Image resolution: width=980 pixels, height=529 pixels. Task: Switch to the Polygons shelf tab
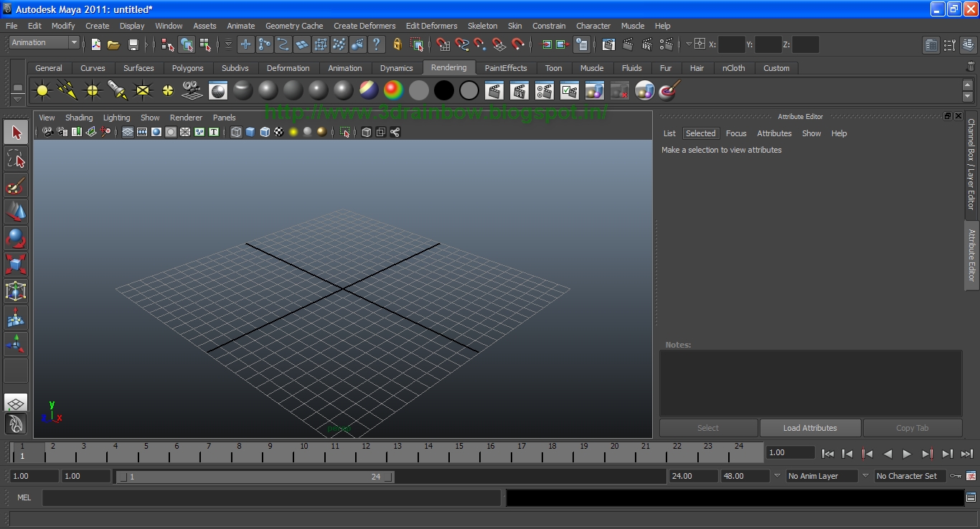pos(187,68)
